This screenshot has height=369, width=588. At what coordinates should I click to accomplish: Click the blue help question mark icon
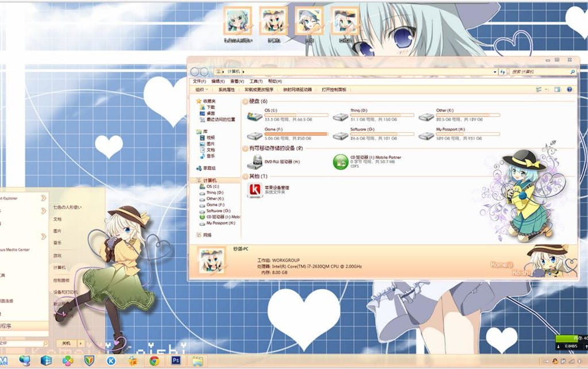[x=569, y=90]
